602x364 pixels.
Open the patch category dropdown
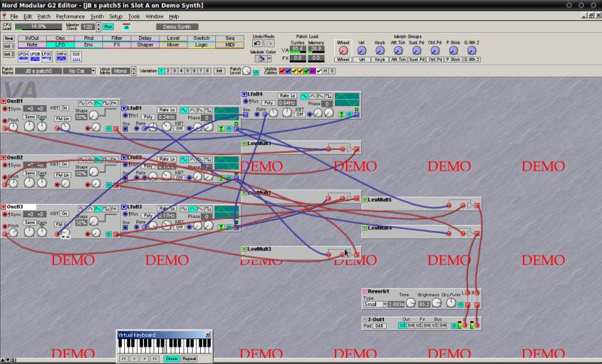click(93, 71)
